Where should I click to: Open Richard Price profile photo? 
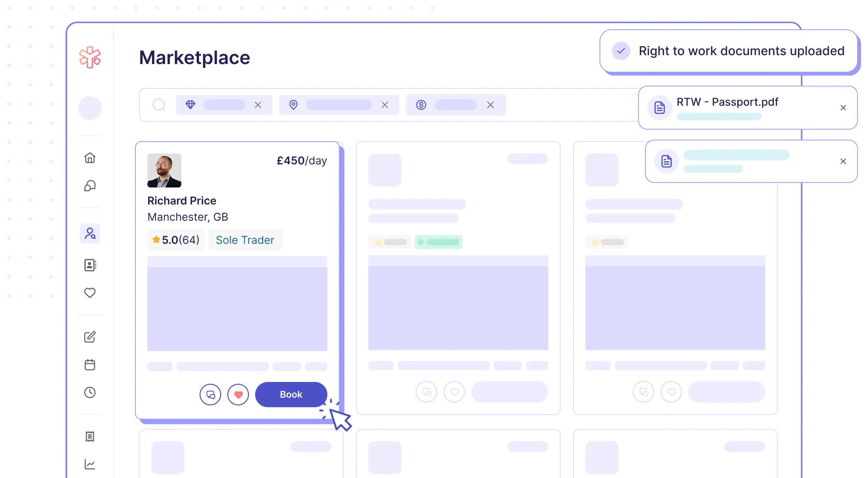pyautogui.click(x=164, y=171)
